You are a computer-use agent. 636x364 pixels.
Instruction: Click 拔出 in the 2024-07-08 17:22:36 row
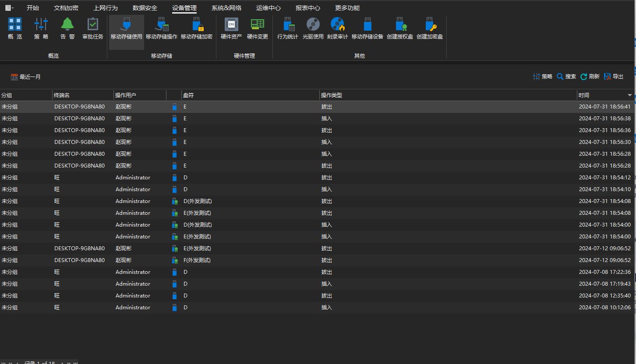tap(327, 272)
